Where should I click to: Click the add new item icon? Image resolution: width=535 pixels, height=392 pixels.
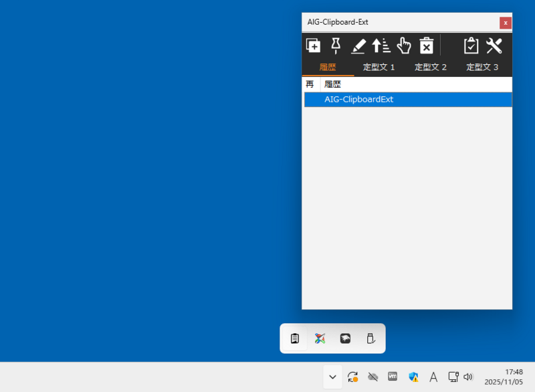point(313,45)
